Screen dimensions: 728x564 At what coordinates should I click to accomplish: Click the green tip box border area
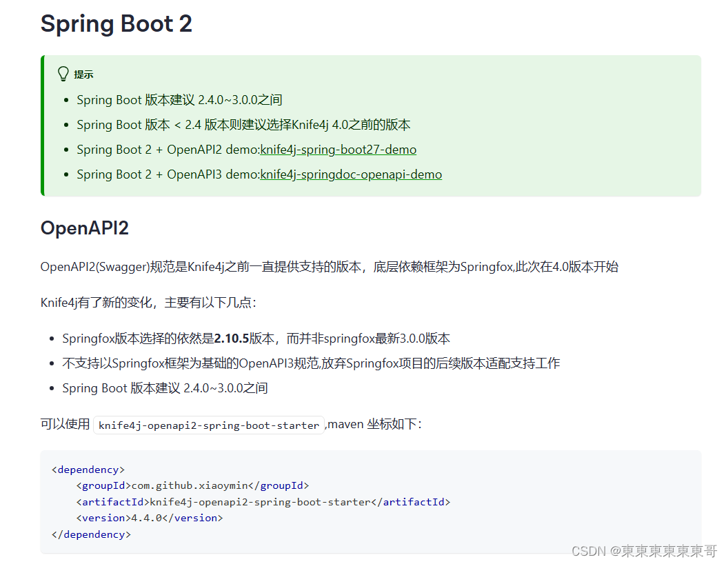coord(42,124)
